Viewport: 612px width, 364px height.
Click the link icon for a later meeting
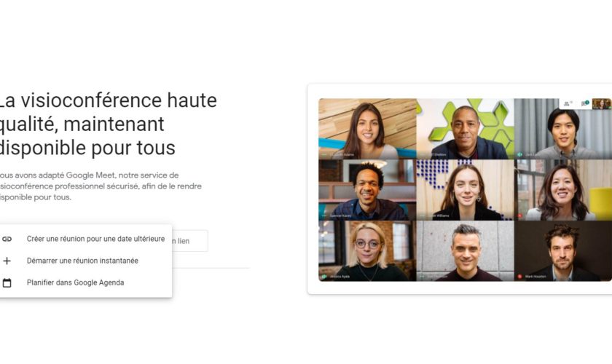pyautogui.click(x=7, y=239)
